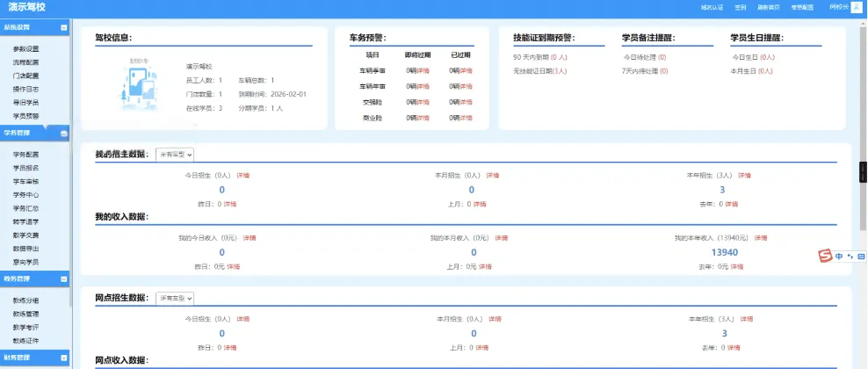Open 参数设置 in the sidebar
Image resolution: width=868 pixels, height=369 pixels.
coord(26,49)
